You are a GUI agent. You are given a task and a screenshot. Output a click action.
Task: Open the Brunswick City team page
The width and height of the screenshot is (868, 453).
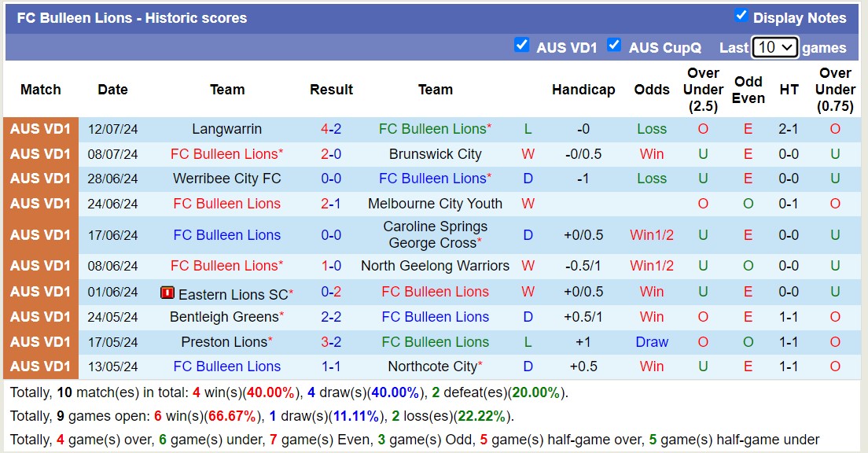[436, 153]
